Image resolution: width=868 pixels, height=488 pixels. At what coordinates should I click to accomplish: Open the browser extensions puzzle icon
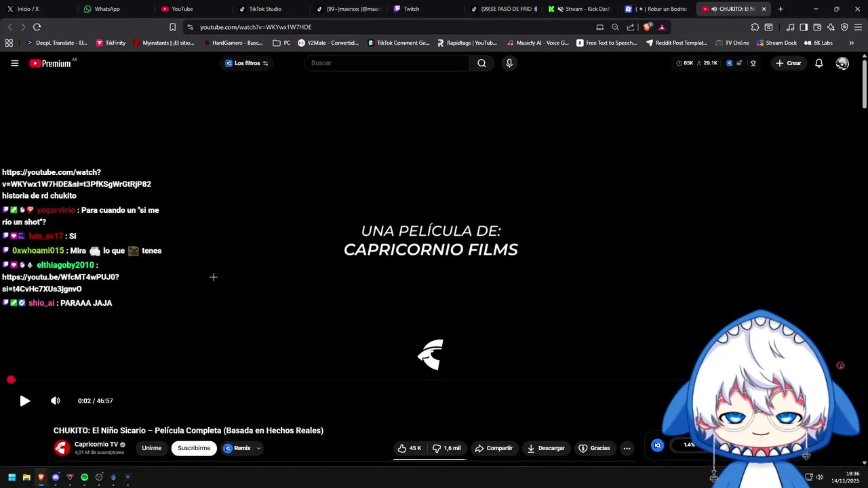pyautogui.click(x=755, y=27)
